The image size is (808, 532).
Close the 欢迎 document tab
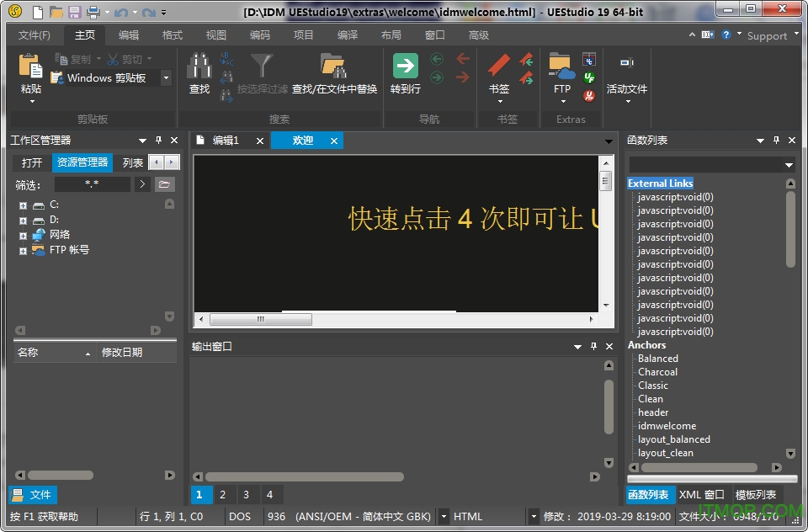[x=334, y=141]
